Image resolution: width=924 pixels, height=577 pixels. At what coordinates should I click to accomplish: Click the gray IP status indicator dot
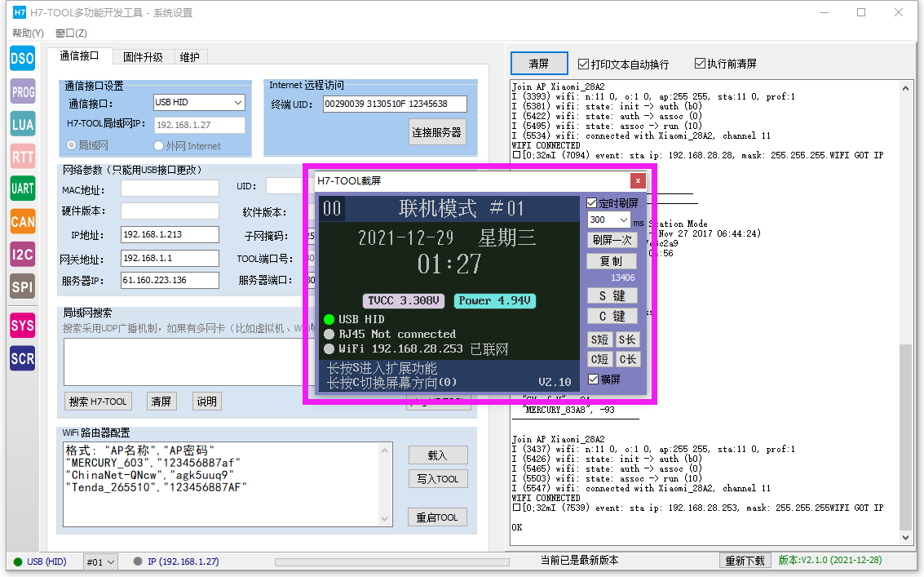point(137,561)
